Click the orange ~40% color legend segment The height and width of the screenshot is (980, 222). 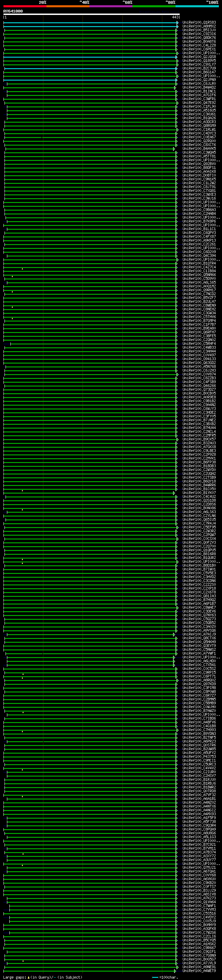68,6
